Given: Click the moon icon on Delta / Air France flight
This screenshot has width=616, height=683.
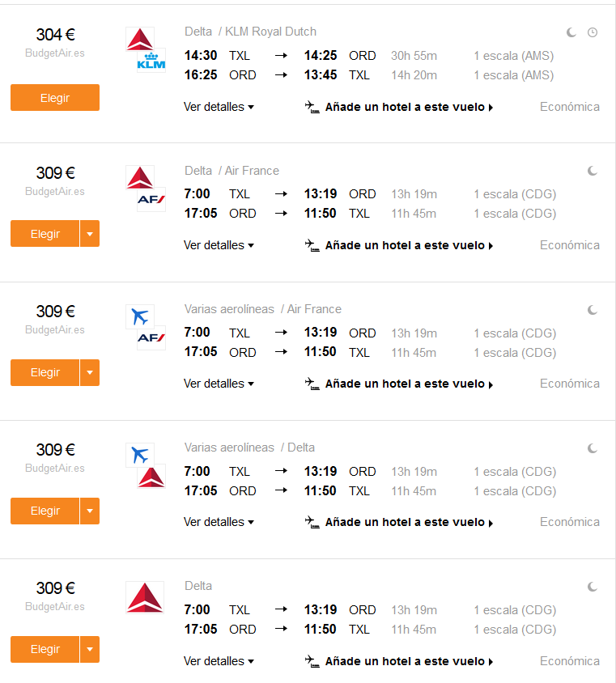Looking at the screenshot, I should (593, 172).
